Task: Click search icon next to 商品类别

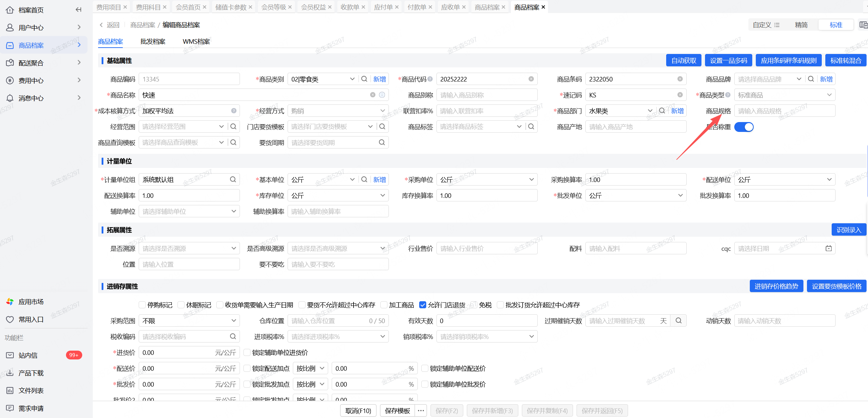Action: pos(364,79)
